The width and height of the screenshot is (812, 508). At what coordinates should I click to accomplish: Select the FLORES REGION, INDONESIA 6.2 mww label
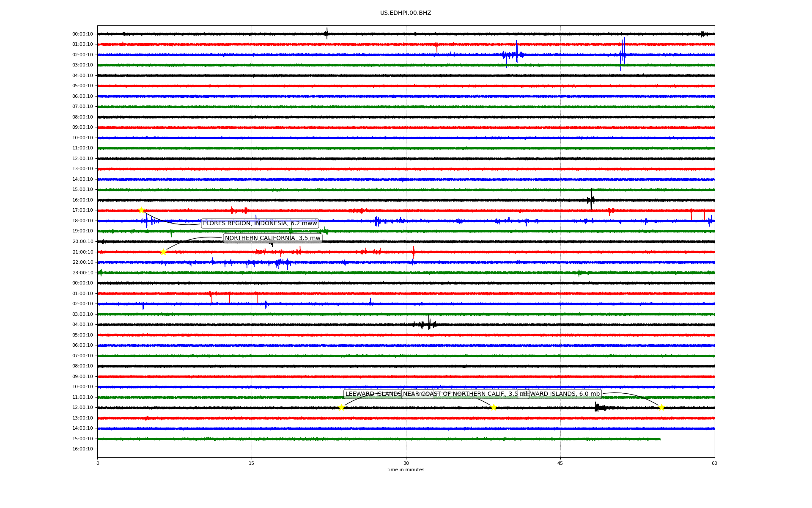click(x=260, y=223)
